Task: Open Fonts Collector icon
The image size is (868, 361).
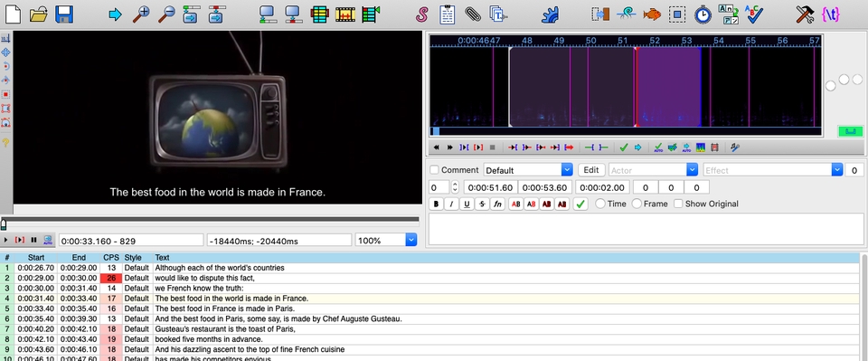Action: coord(499,14)
